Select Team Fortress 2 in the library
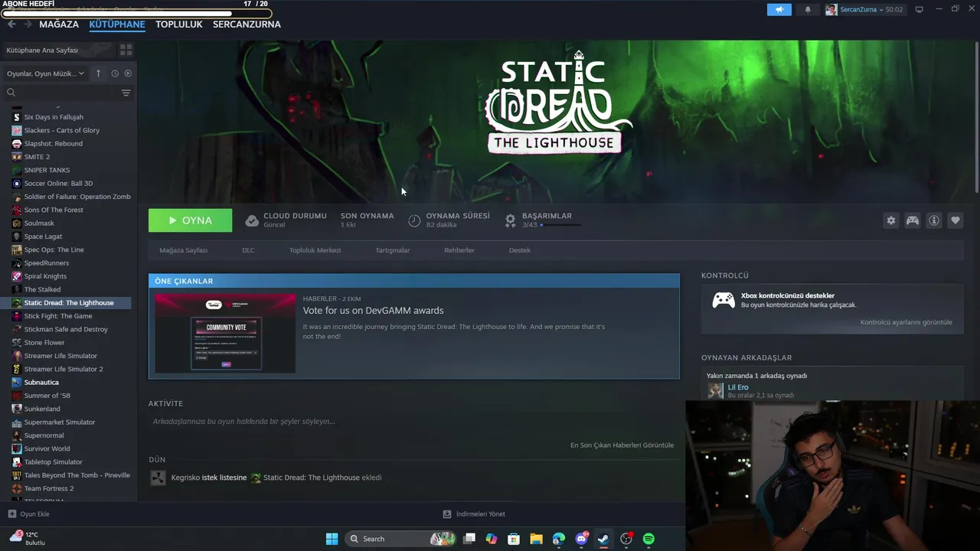Screen dimensions: 980x551 49,488
